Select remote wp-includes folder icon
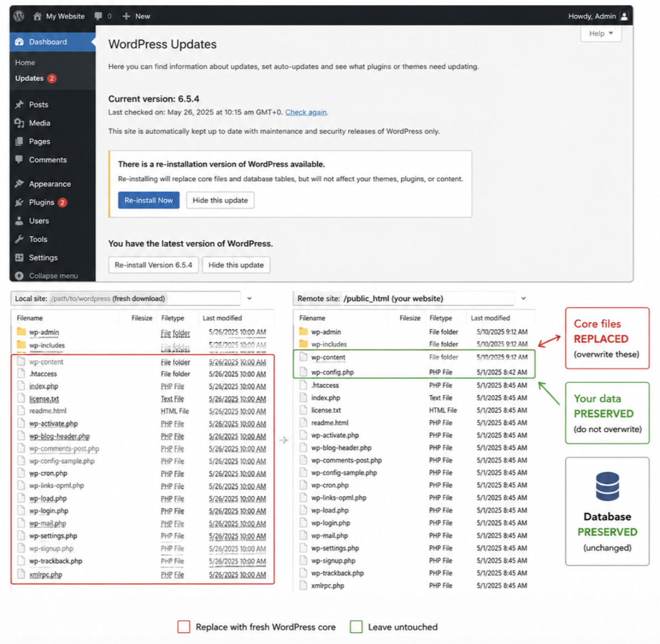Viewport: 660px width, 644px height. (x=304, y=344)
